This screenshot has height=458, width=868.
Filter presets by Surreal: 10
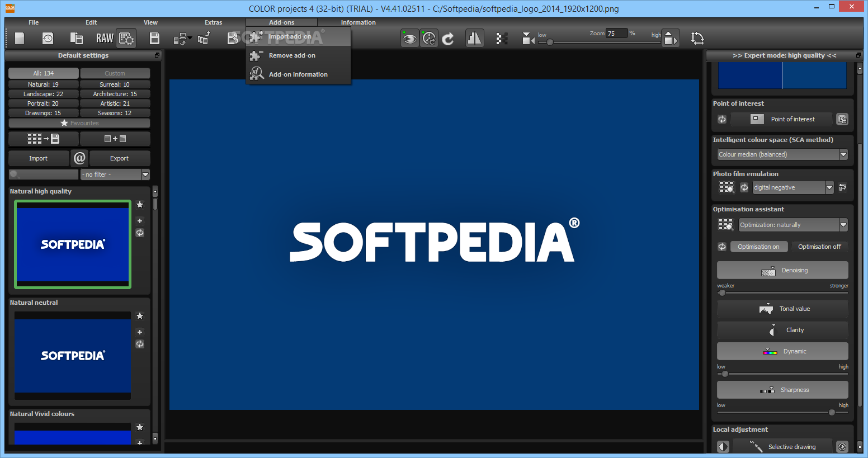[115, 84]
